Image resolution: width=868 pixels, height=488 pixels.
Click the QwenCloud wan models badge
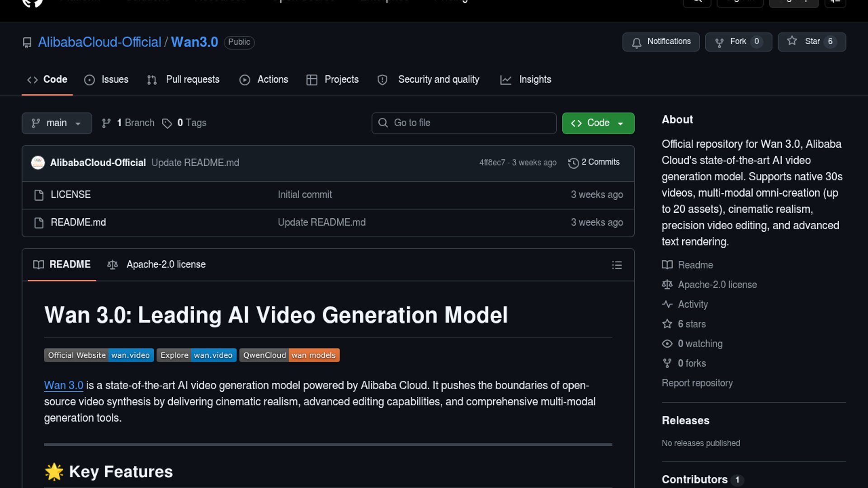click(289, 355)
